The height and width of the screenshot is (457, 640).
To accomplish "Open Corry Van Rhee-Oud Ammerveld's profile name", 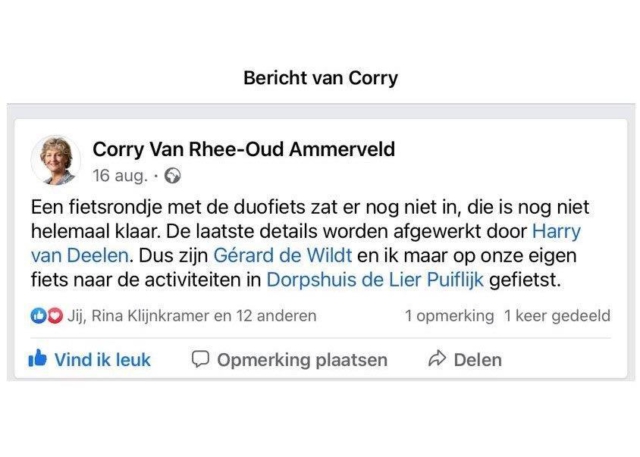I will click(x=244, y=149).
